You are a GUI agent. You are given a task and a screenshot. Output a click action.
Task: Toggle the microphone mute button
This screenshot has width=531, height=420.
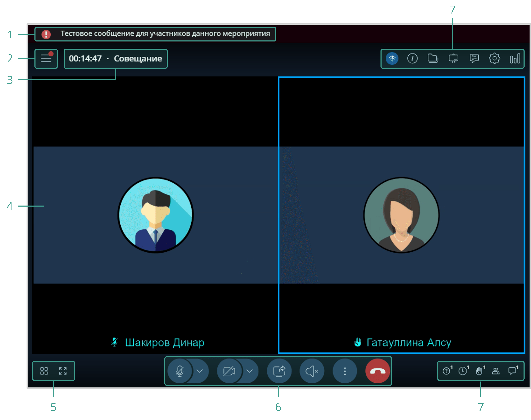[x=180, y=371]
